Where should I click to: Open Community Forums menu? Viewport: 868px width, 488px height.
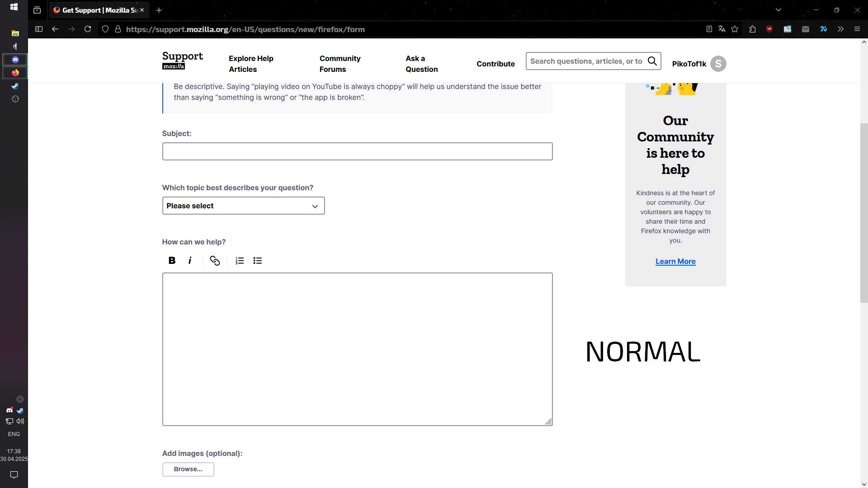click(x=340, y=64)
